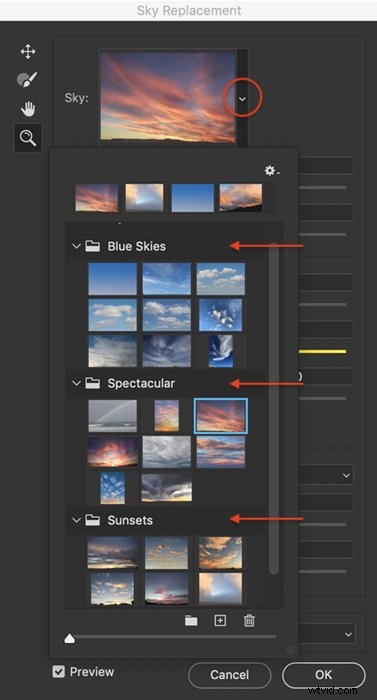
Task: Toggle the Preview checkbox
Action: click(x=59, y=671)
